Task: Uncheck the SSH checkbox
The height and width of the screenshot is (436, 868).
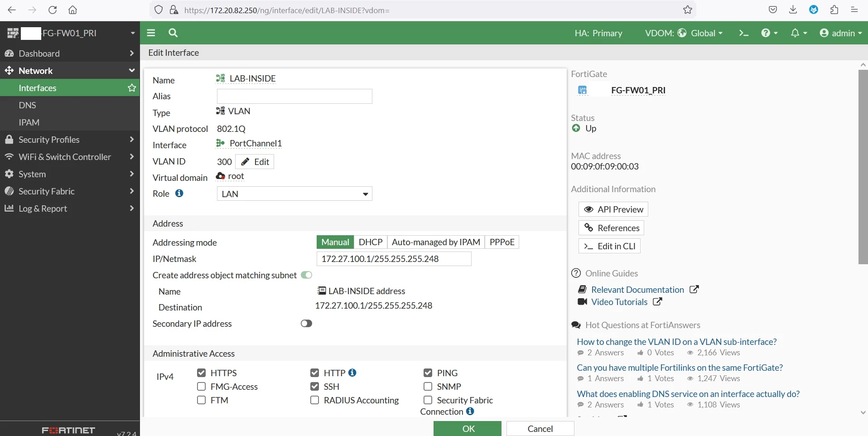Action: (x=315, y=386)
